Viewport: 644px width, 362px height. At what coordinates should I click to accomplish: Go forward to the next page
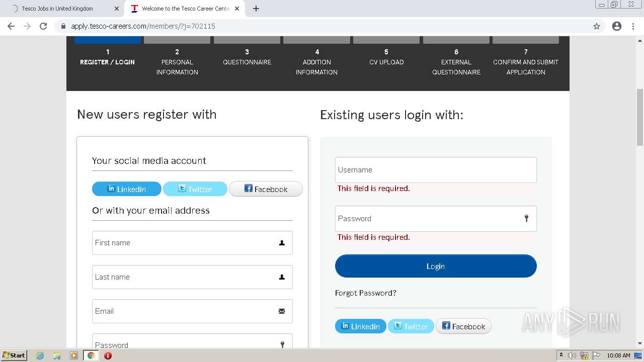pos(27,26)
